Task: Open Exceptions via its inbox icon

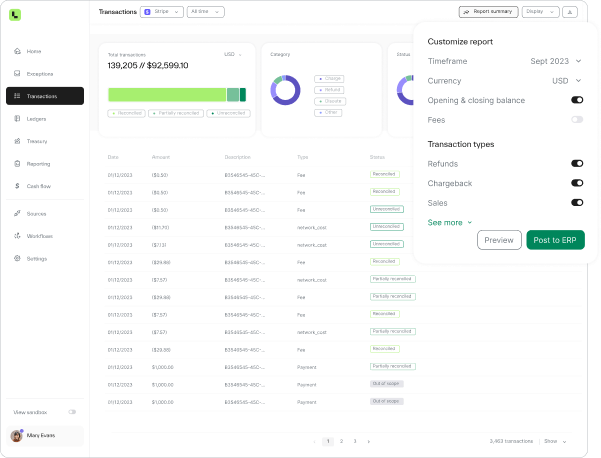Action: point(18,74)
